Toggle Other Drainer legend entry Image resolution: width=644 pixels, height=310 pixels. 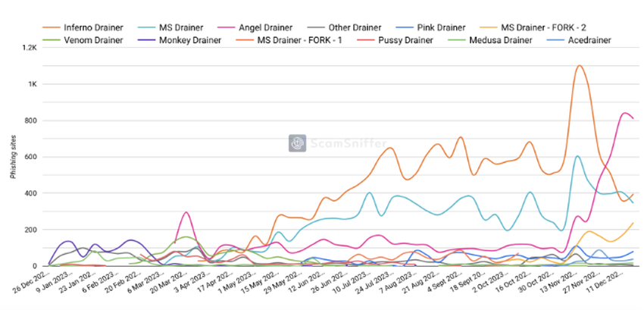click(344, 28)
